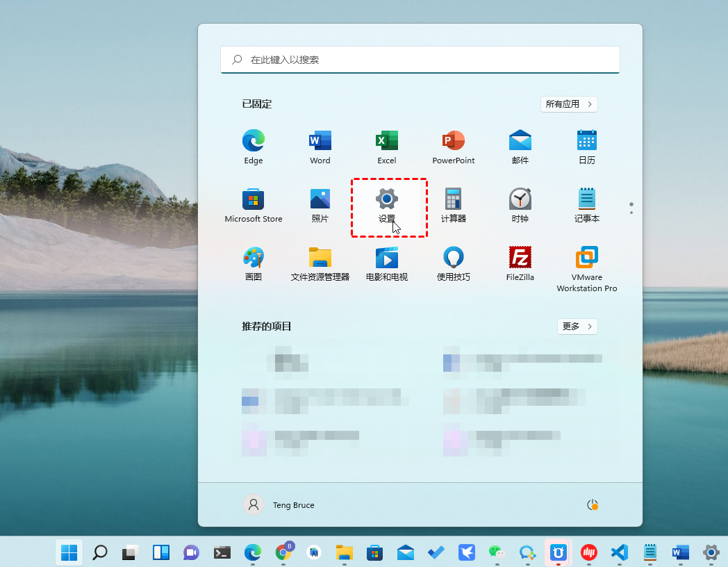
Task: Open the Mail app on taskbar
Action: pos(405,552)
